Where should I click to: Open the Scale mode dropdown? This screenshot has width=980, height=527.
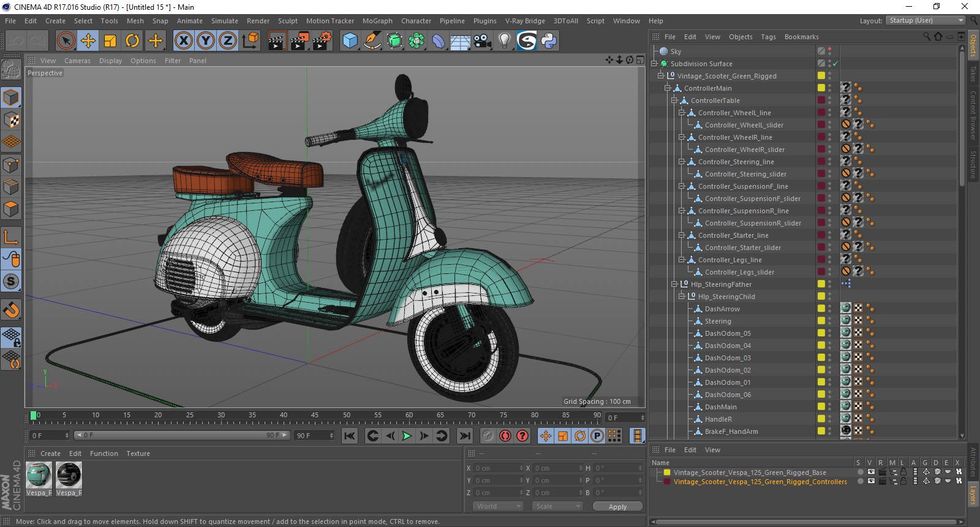tap(557, 506)
